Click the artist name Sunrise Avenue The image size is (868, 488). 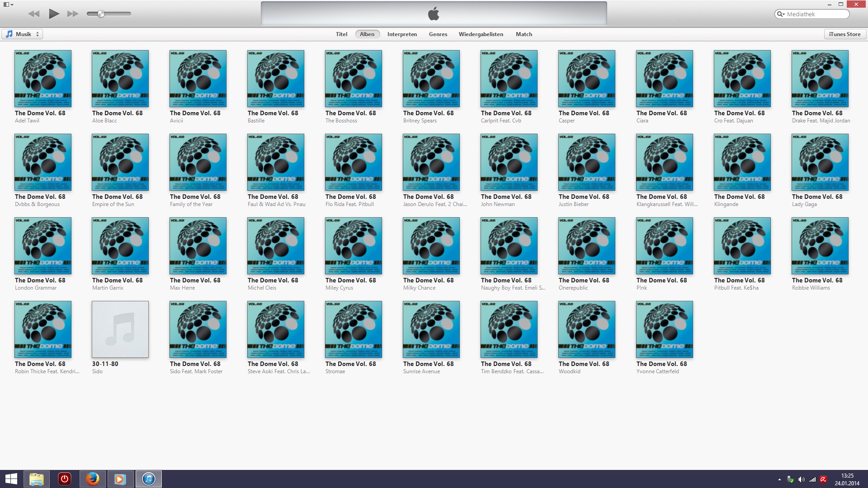(x=421, y=371)
